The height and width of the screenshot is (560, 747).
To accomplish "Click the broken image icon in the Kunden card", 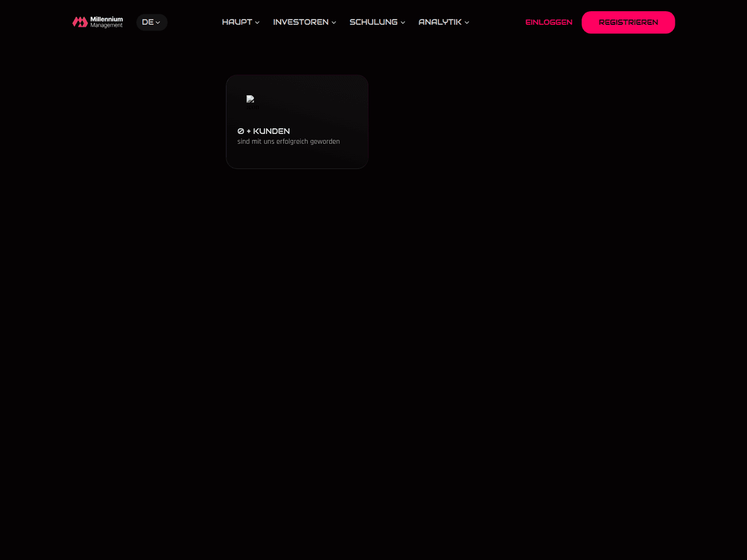I will (252, 102).
